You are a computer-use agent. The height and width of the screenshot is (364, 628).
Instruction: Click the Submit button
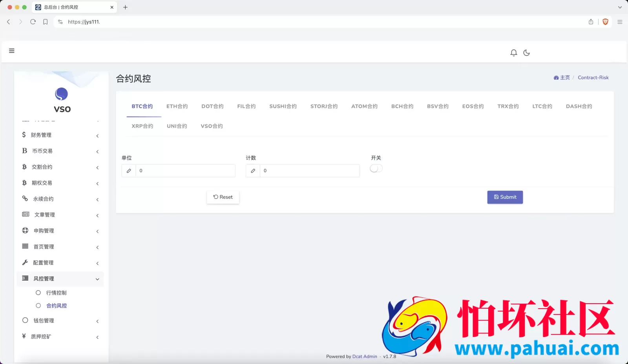pos(505,197)
